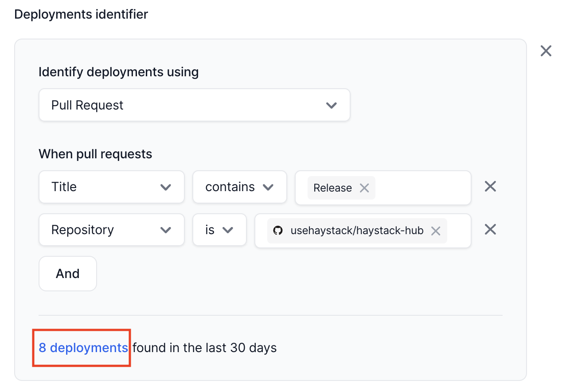Open the "is" operator dropdown
This screenshot has width=562, height=392.
(x=219, y=230)
